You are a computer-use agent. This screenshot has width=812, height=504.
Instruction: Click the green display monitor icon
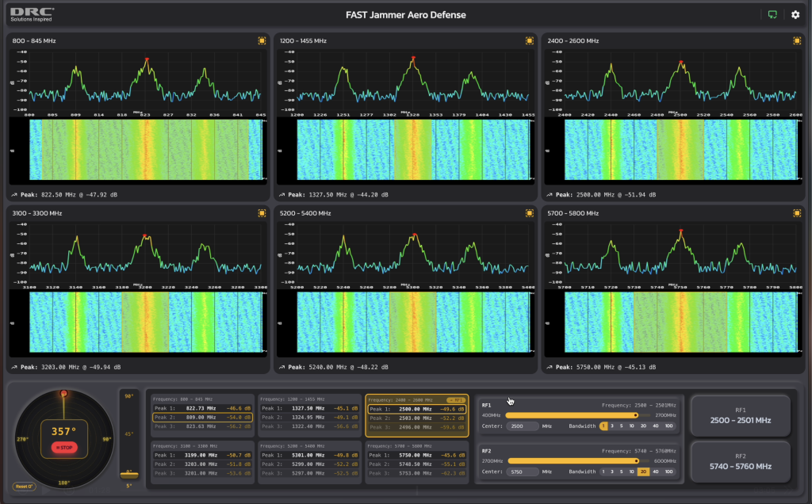(772, 15)
